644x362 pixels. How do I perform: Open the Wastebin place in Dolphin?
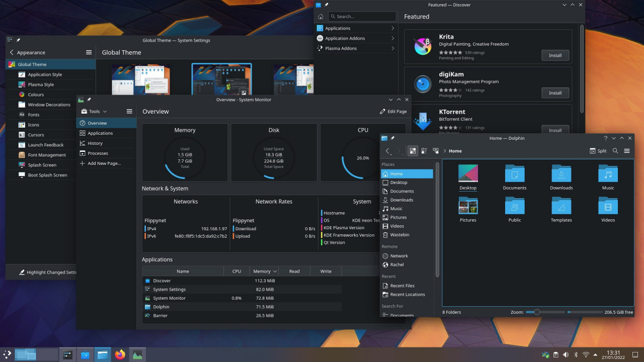[399, 235]
